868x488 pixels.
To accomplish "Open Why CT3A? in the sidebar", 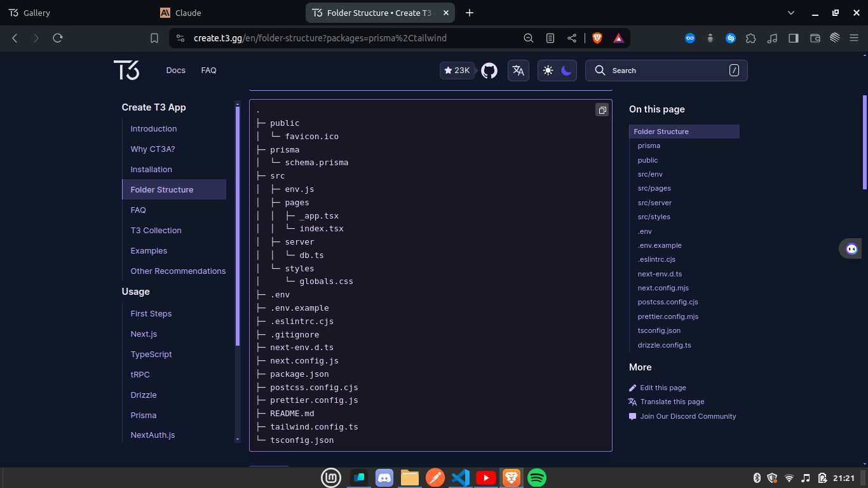I will (x=153, y=149).
